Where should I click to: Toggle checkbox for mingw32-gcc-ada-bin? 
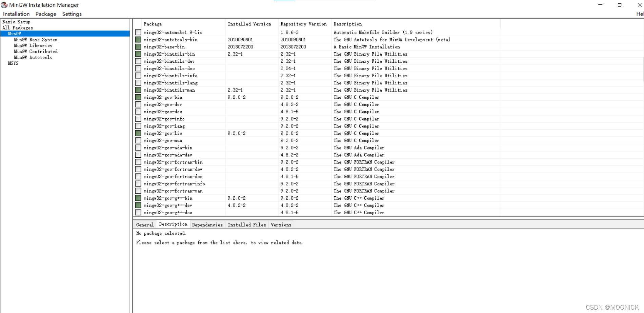pyautogui.click(x=138, y=148)
